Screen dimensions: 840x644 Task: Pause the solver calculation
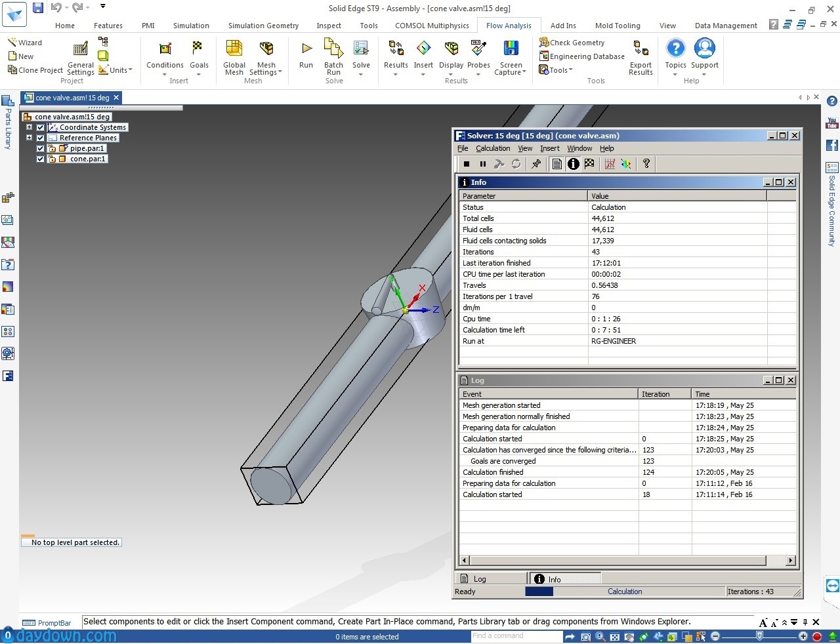point(483,164)
